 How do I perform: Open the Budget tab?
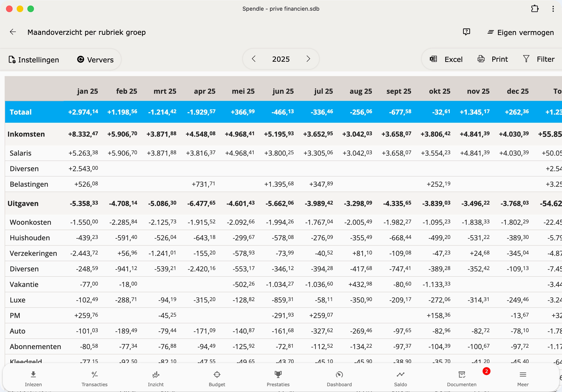pos(217,378)
